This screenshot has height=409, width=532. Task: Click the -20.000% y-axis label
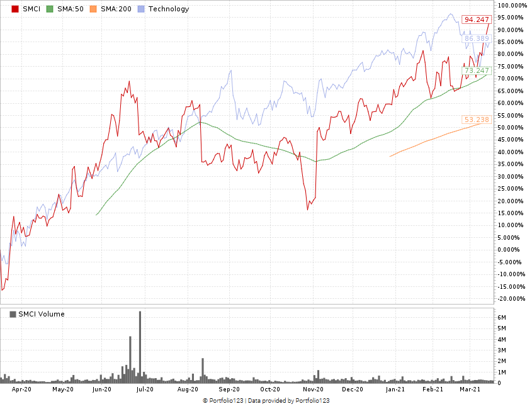coord(512,299)
